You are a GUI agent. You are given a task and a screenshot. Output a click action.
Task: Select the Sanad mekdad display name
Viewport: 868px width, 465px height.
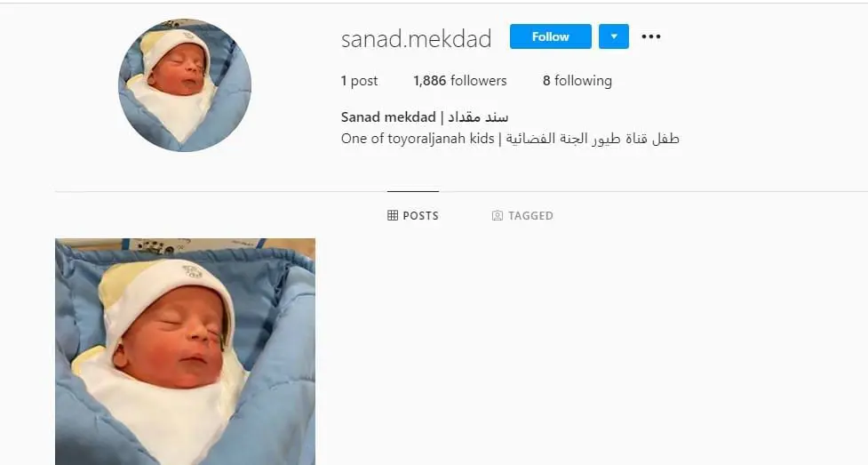pos(388,117)
